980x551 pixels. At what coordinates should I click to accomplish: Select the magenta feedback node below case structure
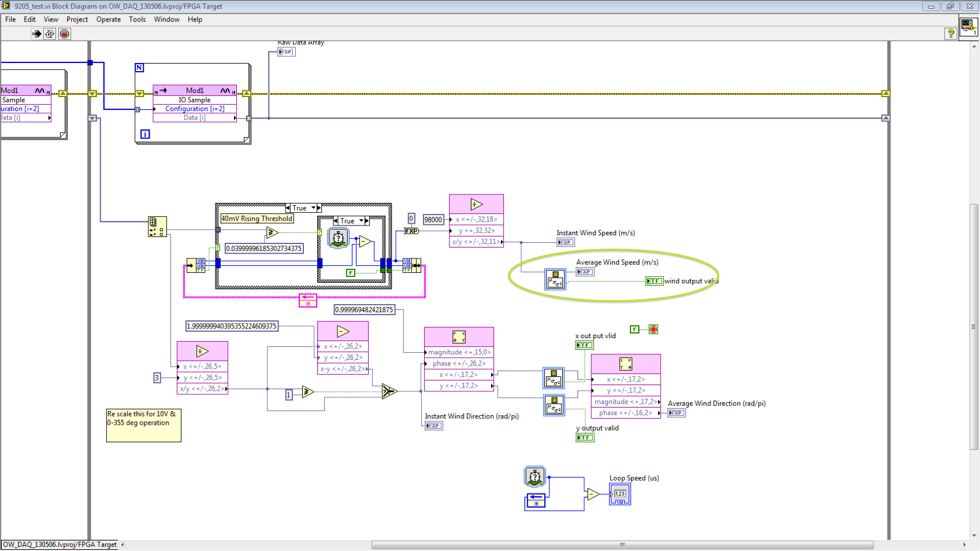pos(308,300)
